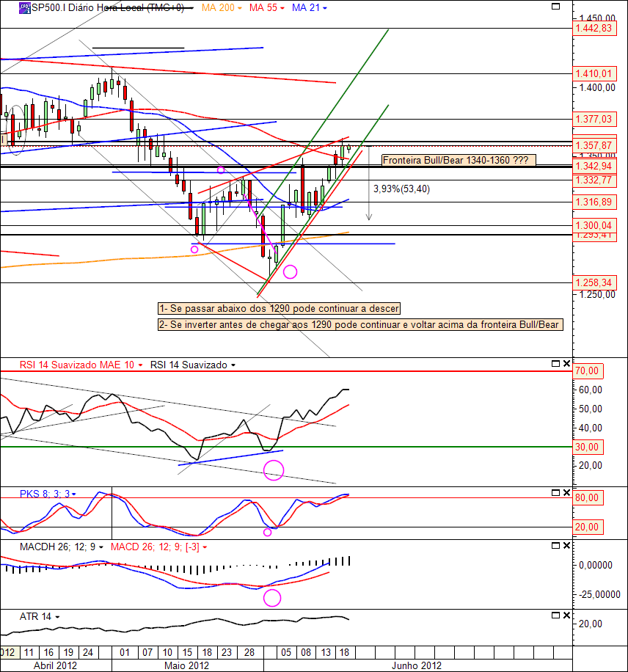Click date 28 on time axis
Screen dimensions: 628x672
pos(249,653)
